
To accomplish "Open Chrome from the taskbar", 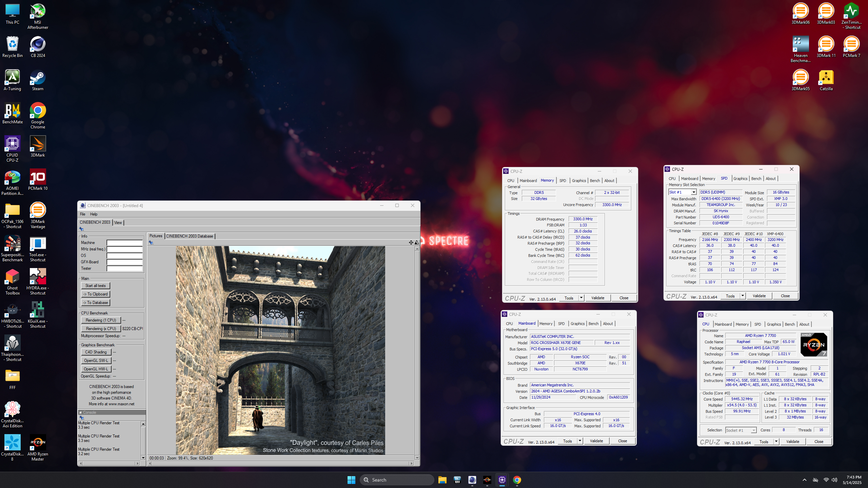I will (517, 480).
